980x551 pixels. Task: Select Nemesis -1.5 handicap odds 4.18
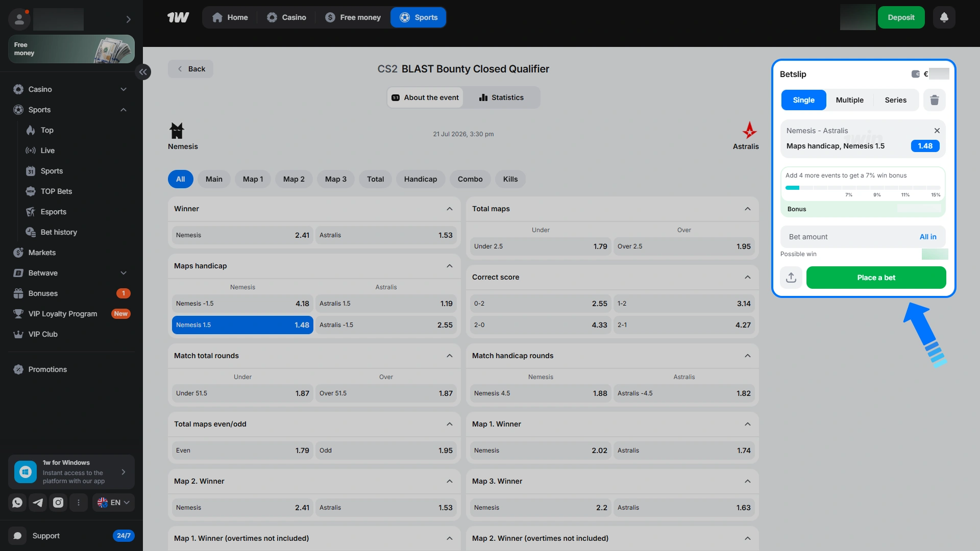tap(242, 304)
